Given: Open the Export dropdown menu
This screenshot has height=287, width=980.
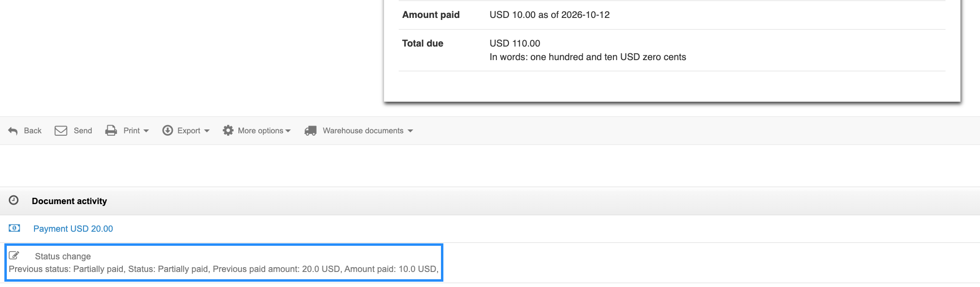Looking at the screenshot, I should (x=186, y=131).
